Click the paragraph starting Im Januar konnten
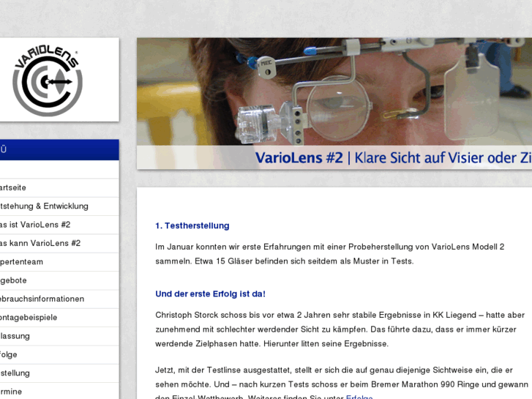The image size is (532, 399). pos(330,254)
